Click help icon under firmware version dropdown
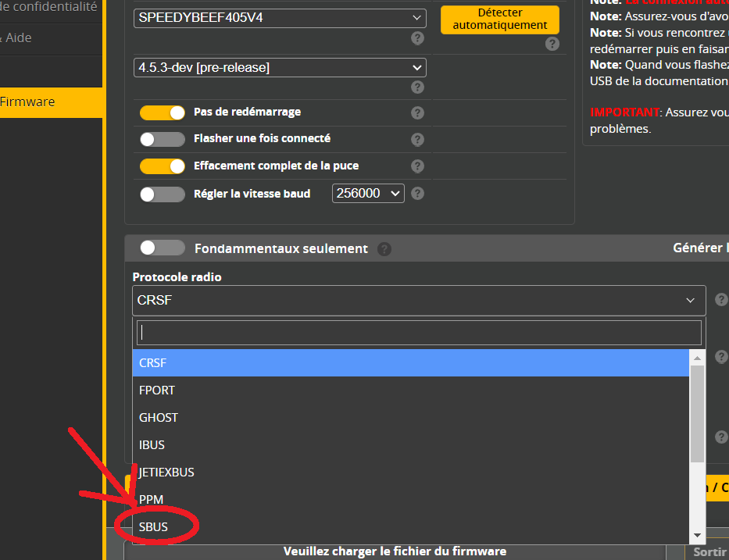The width and height of the screenshot is (729, 560). click(418, 87)
